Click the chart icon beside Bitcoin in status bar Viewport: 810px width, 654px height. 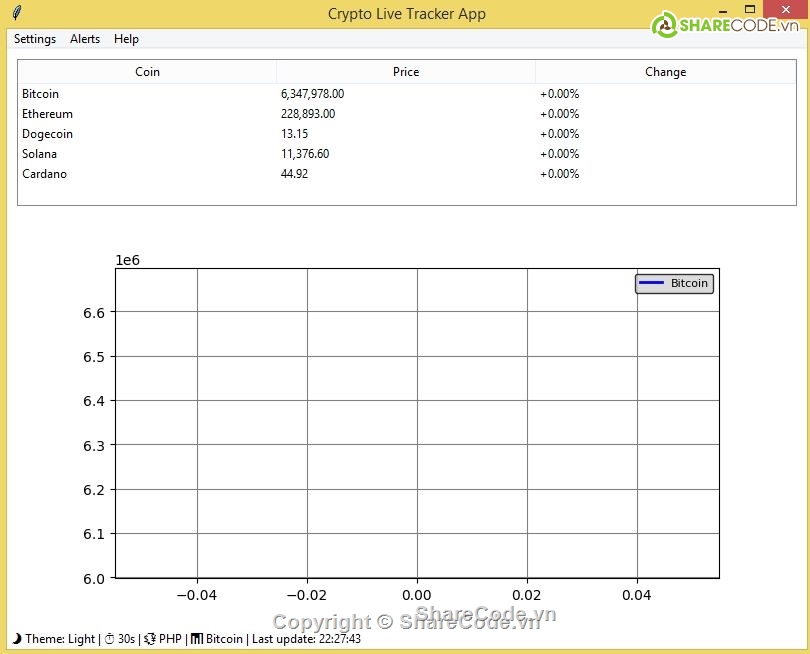click(197, 639)
